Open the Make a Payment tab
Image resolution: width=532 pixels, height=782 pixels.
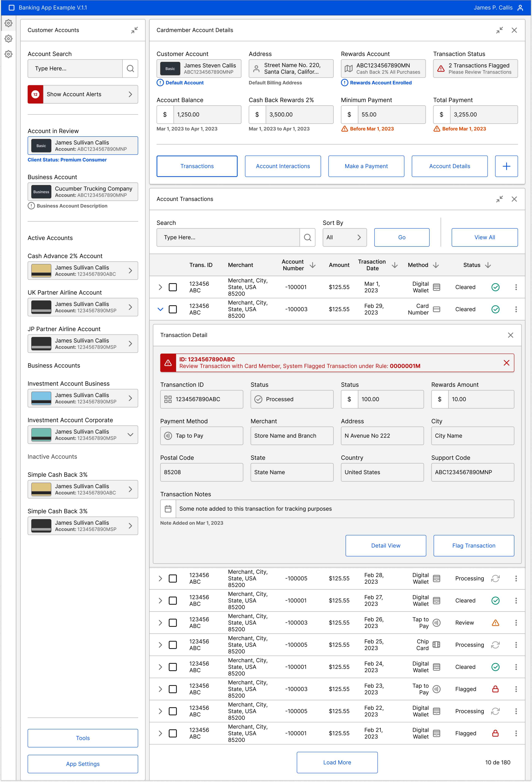tap(366, 166)
